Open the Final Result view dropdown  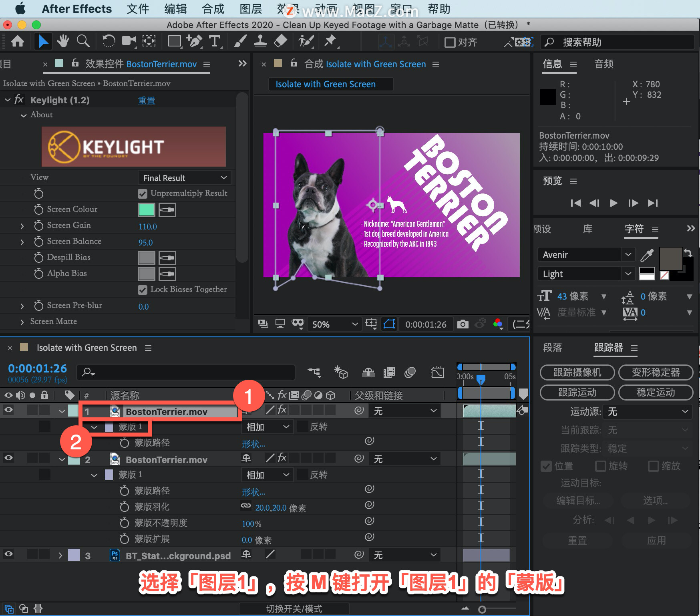pyautogui.click(x=185, y=178)
